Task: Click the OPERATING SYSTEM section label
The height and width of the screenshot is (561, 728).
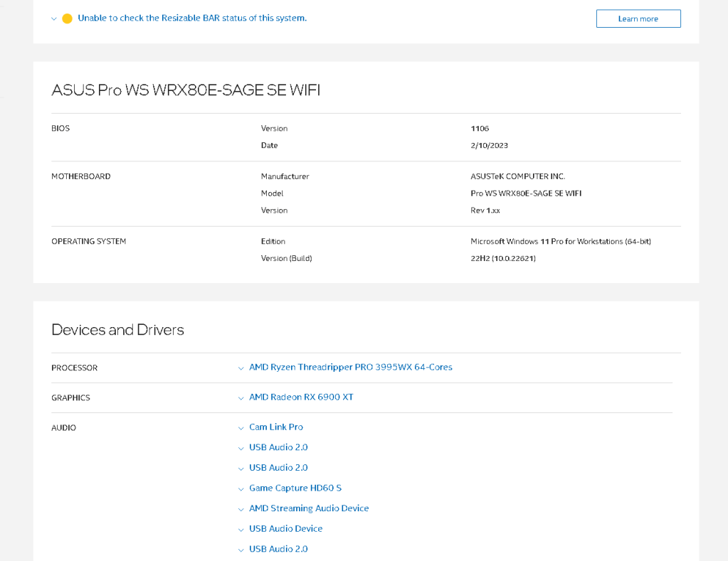Action: tap(89, 242)
